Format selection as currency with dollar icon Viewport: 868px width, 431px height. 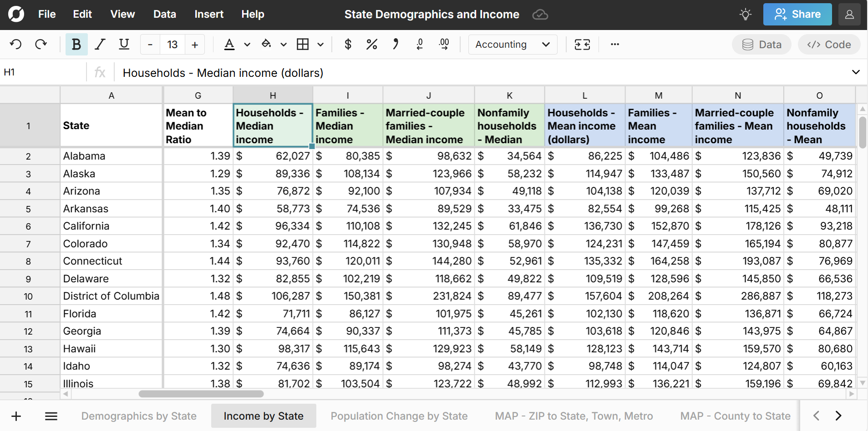tap(348, 45)
